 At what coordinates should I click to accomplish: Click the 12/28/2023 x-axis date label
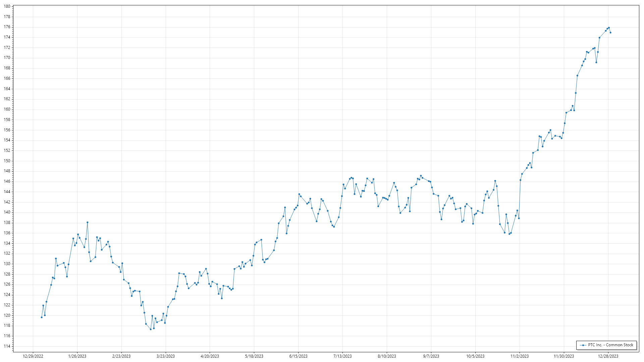point(608,356)
